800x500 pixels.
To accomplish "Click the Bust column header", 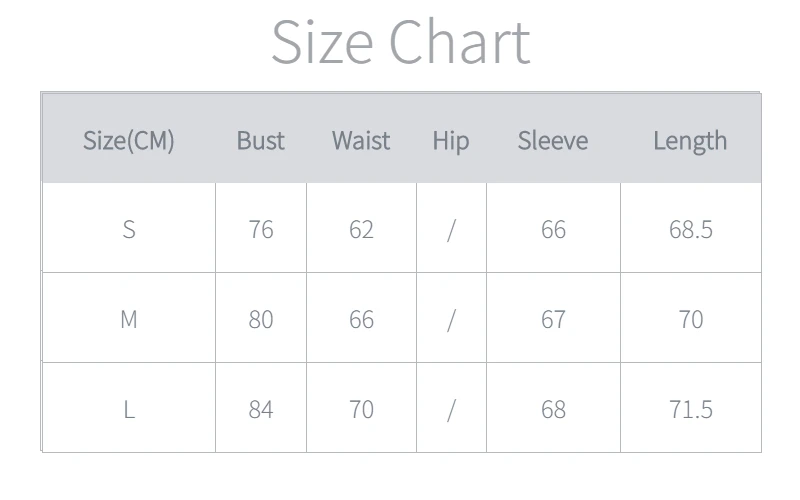I will coord(260,141).
